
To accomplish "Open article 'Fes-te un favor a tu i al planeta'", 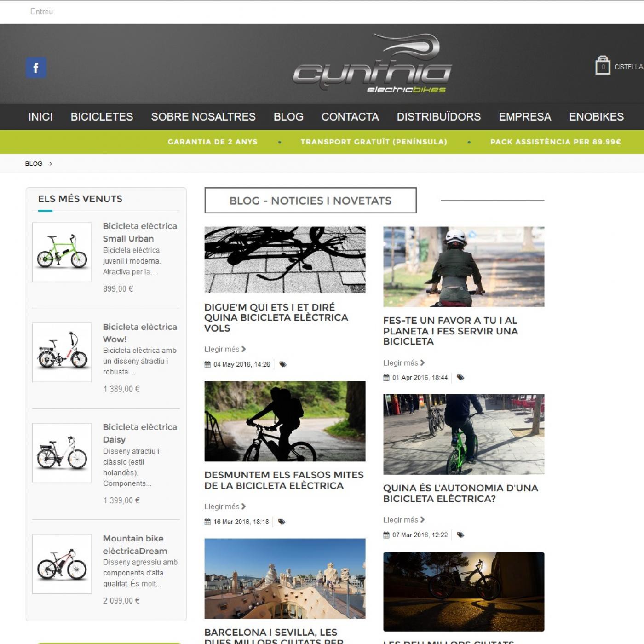I will click(x=450, y=331).
